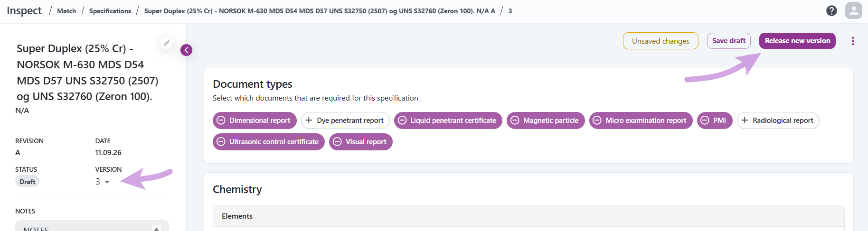Click the Draft status badge
The image size is (868, 231).
pos(28,182)
